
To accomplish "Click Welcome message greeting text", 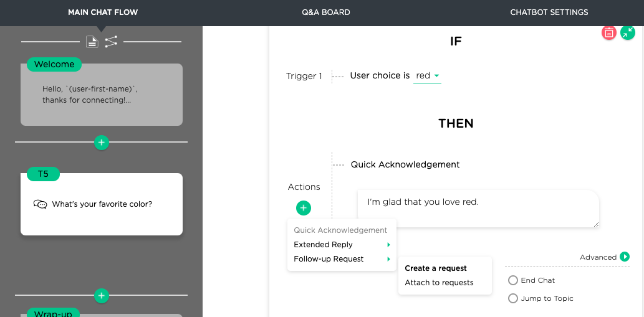I will (90, 94).
